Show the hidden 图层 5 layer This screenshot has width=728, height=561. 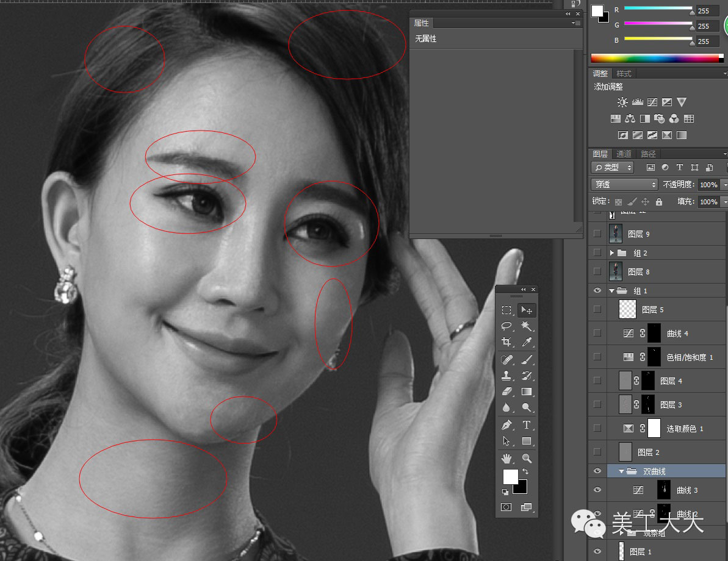pyautogui.click(x=597, y=310)
